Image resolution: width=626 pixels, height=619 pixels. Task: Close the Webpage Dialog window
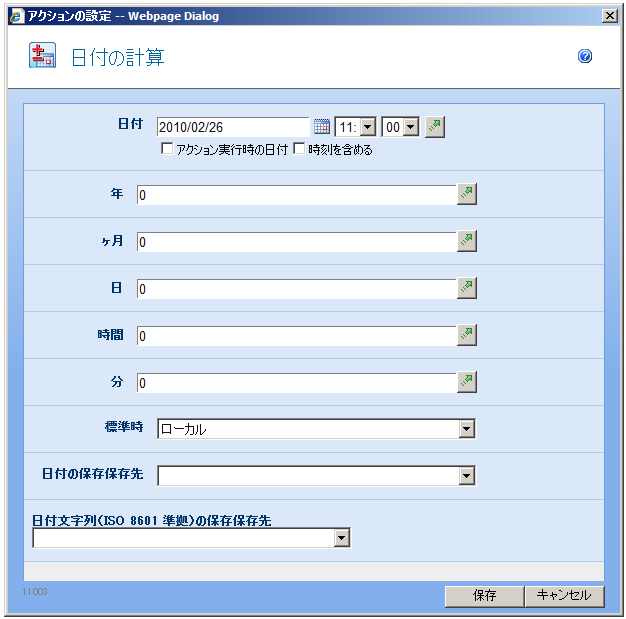tap(610, 16)
